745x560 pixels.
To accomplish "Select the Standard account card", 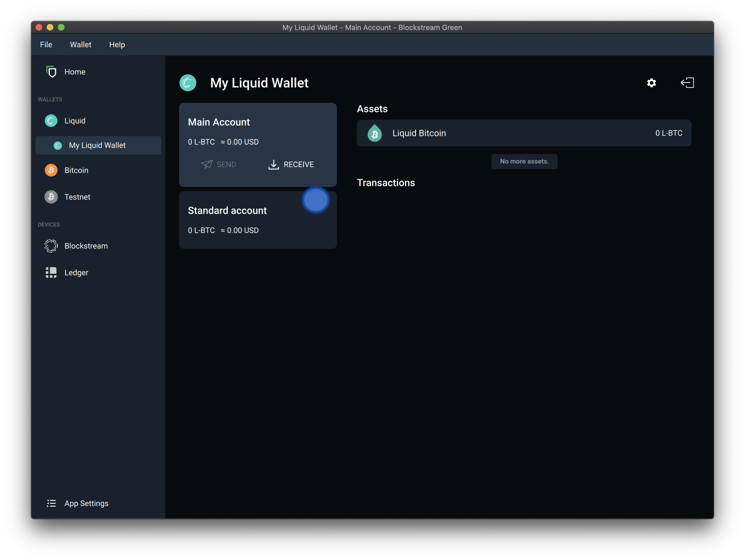I will click(258, 220).
